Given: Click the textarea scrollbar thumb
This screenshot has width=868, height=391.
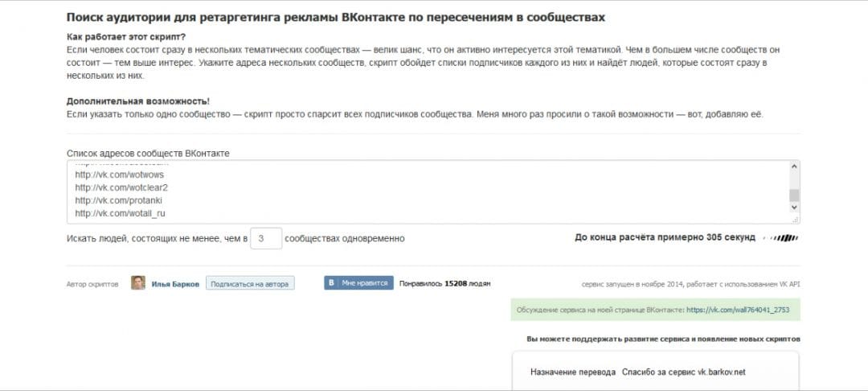Looking at the screenshot, I should pos(794,195).
